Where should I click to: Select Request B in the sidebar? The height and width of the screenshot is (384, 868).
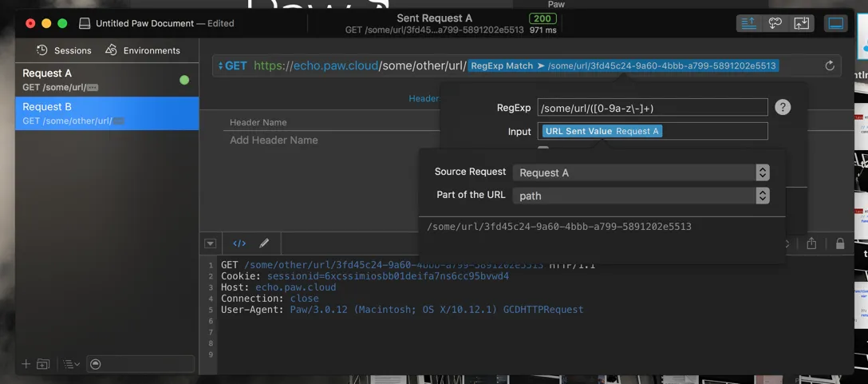point(107,113)
